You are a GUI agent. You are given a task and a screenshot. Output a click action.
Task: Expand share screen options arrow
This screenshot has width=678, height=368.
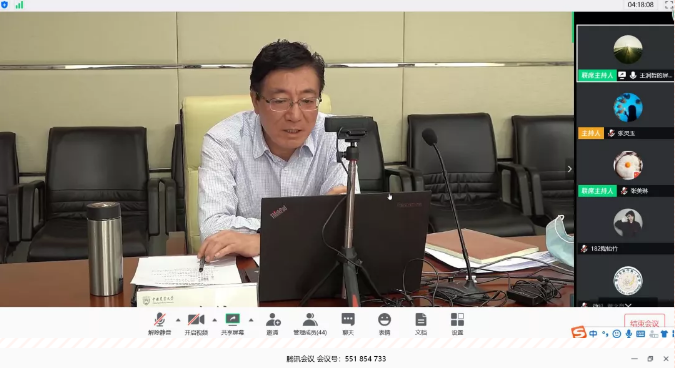pos(251,320)
